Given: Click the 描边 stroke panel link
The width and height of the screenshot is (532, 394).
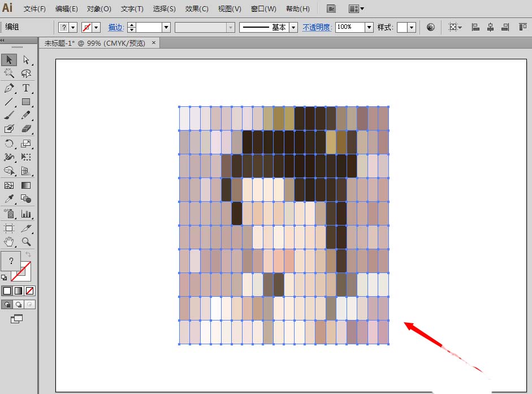Looking at the screenshot, I should click(116, 27).
